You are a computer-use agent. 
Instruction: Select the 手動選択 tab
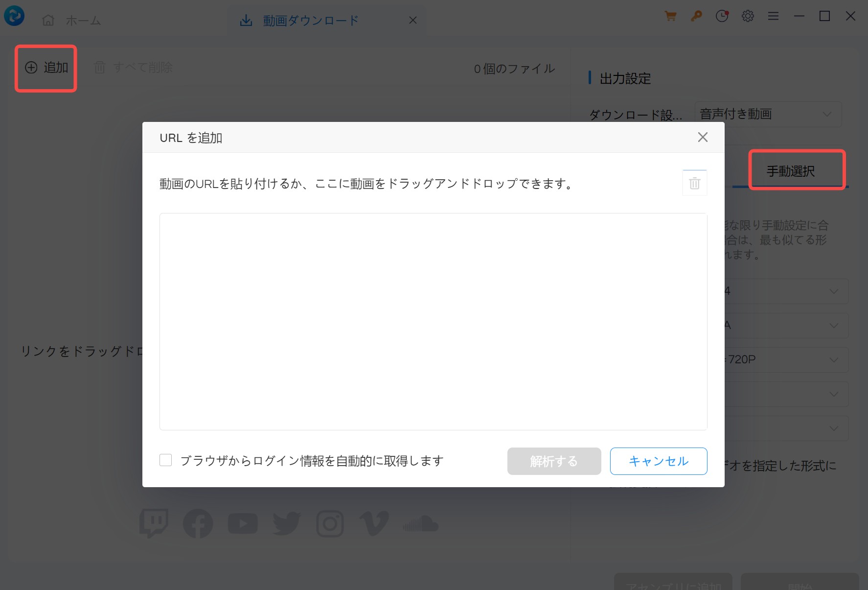point(790,171)
